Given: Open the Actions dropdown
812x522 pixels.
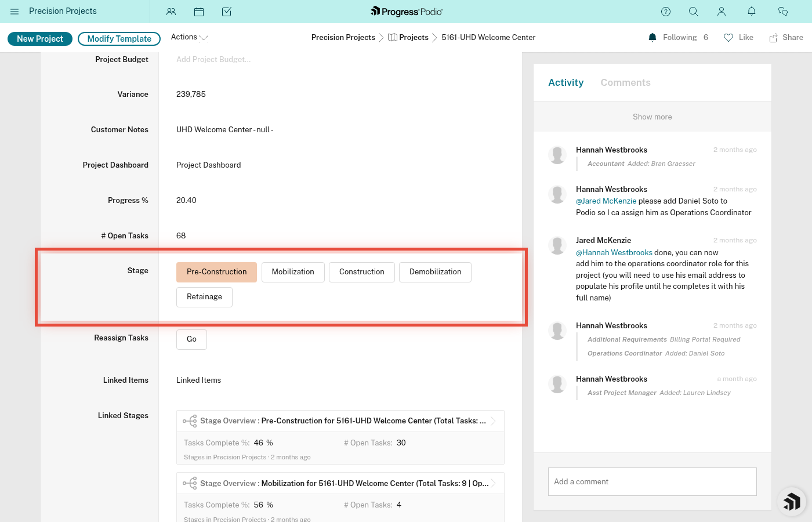Looking at the screenshot, I should (x=188, y=37).
